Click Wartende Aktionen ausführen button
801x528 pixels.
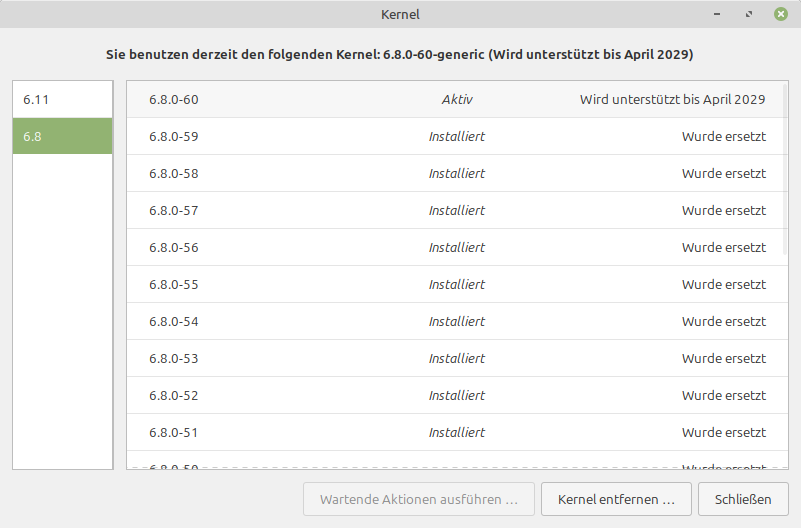click(x=419, y=499)
